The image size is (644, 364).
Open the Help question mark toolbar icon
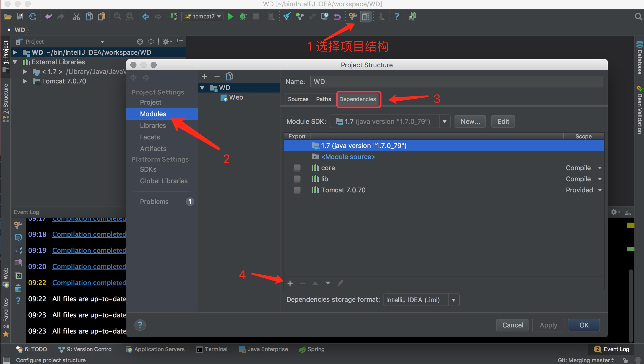click(396, 16)
